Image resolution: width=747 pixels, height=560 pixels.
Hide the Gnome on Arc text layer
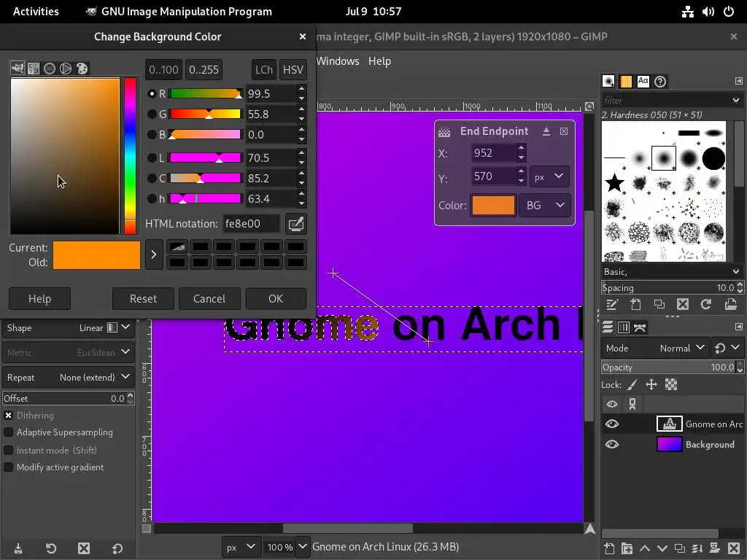point(612,424)
